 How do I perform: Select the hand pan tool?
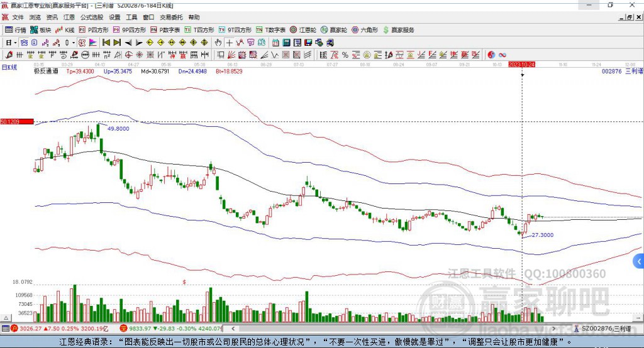[x=218, y=43]
